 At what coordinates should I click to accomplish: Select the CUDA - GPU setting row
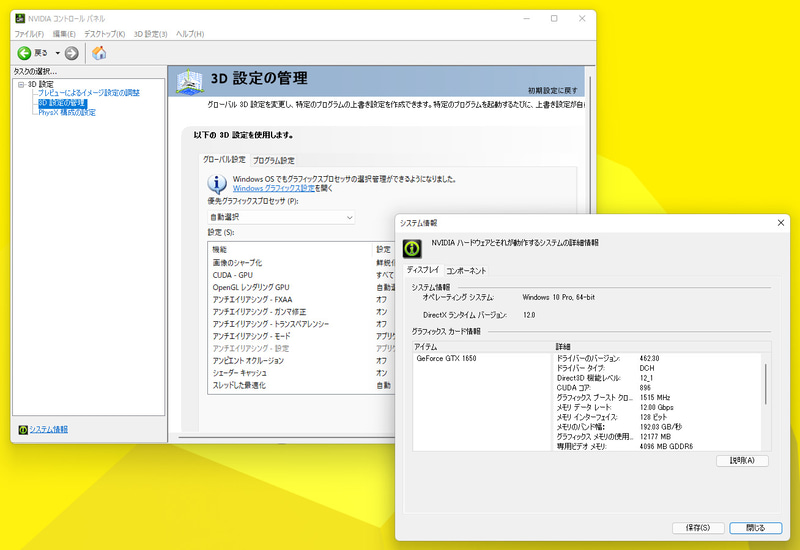click(302, 275)
